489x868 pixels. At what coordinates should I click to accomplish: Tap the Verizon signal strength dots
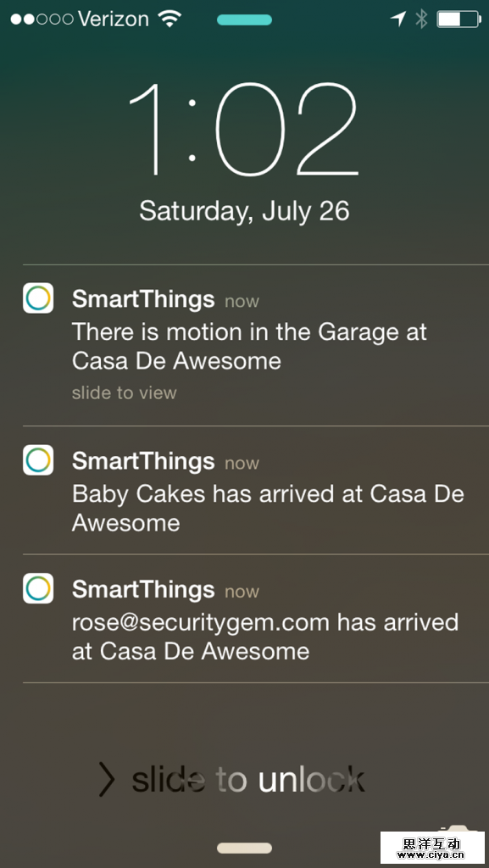42,19
